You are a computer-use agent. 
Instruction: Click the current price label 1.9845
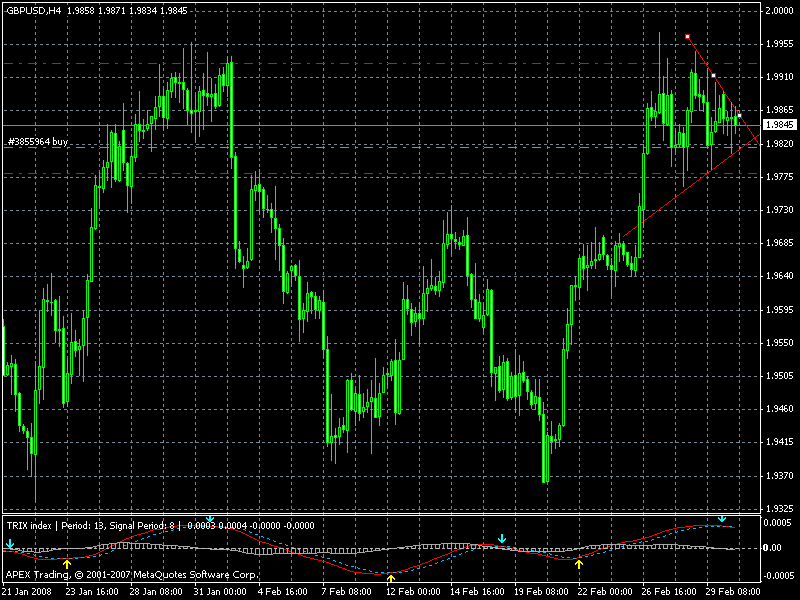(777, 125)
